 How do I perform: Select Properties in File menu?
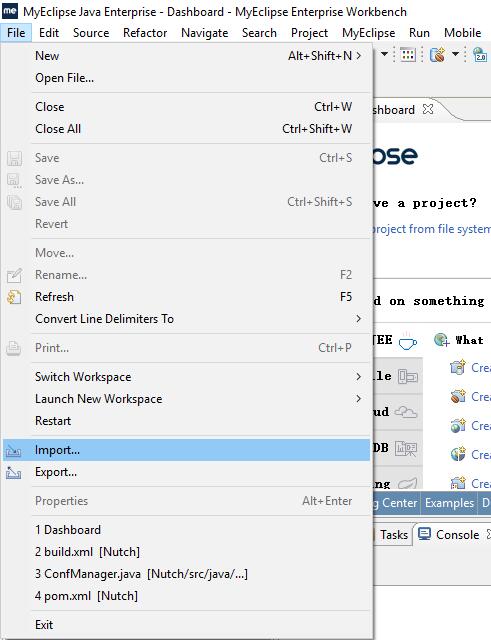point(187,501)
